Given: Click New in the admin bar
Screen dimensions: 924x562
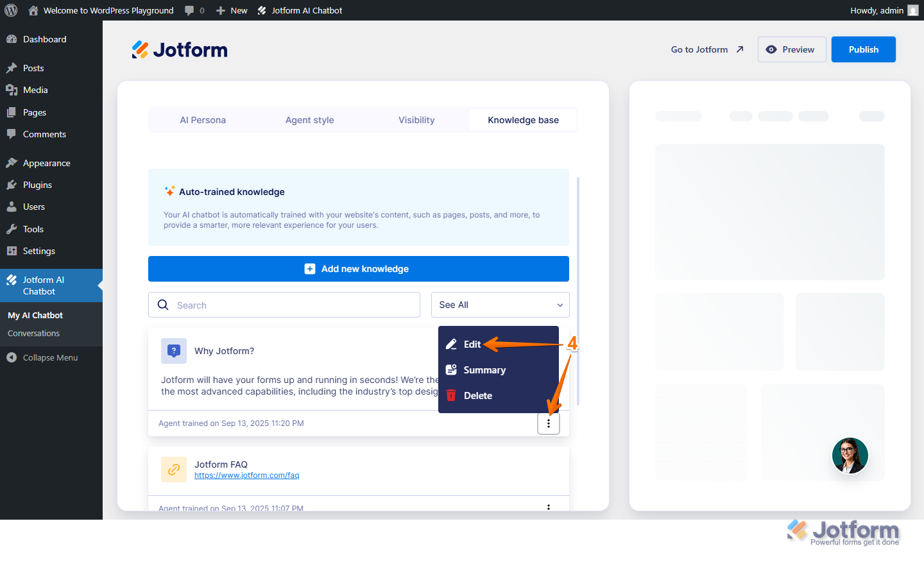Looking at the screenshot, I should click(232, 10).
